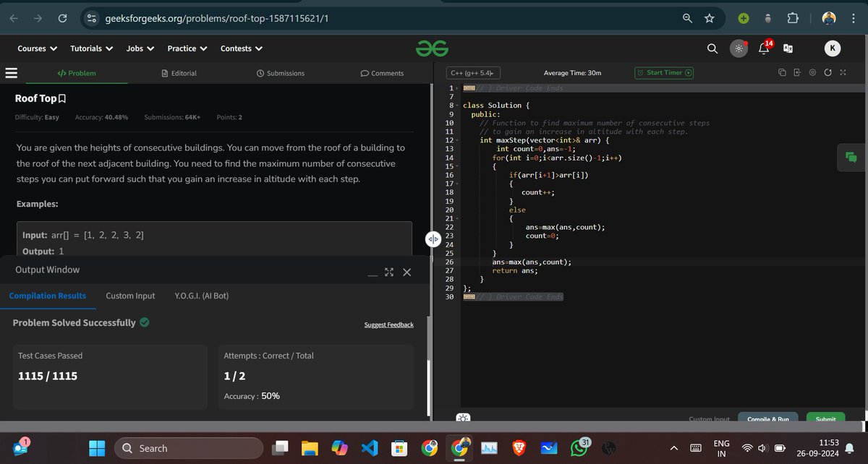868x464 pixels.
Task: Open File Explorer from taskbar
Action: point(310,448)
